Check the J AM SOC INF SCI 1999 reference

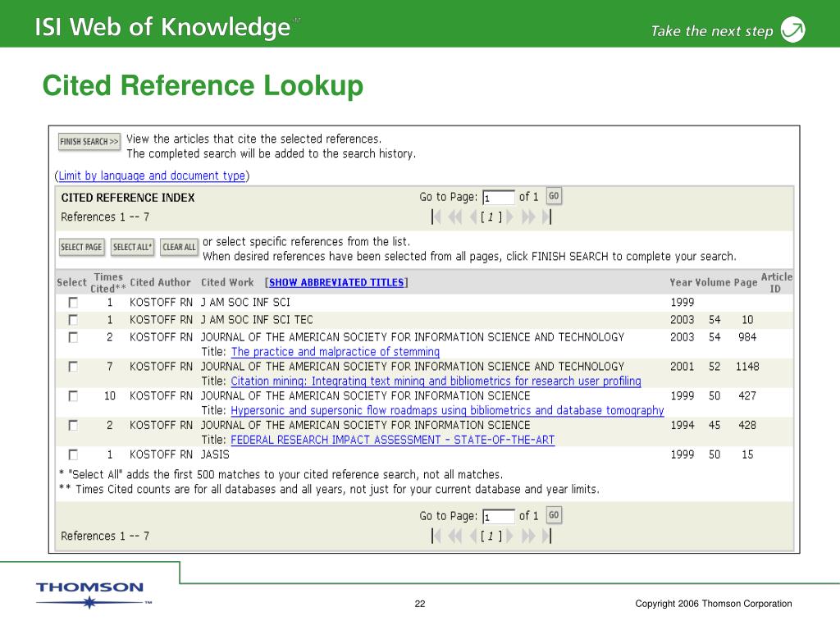(73, 303)
